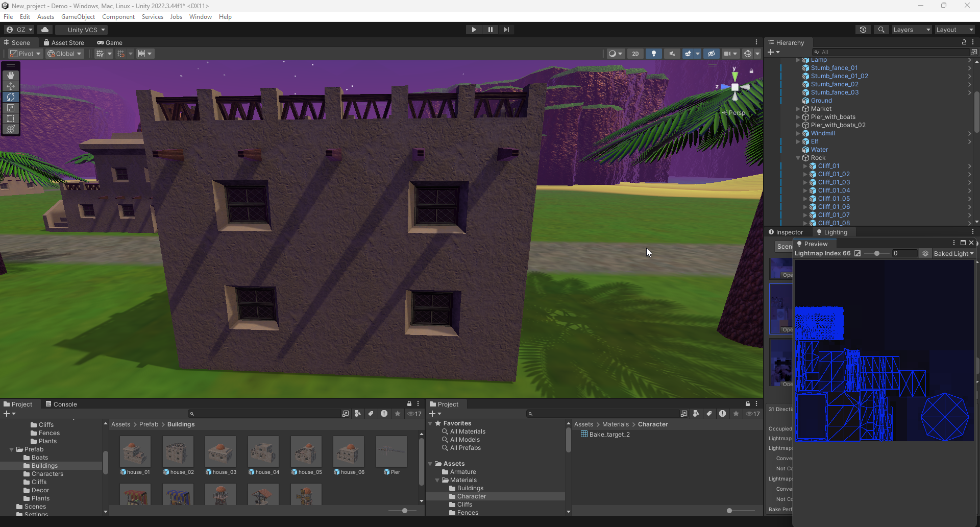The height and width of the screenshot is (527, 980).
Task: Toggle lock on left Project panel
Action: (409, 404)
